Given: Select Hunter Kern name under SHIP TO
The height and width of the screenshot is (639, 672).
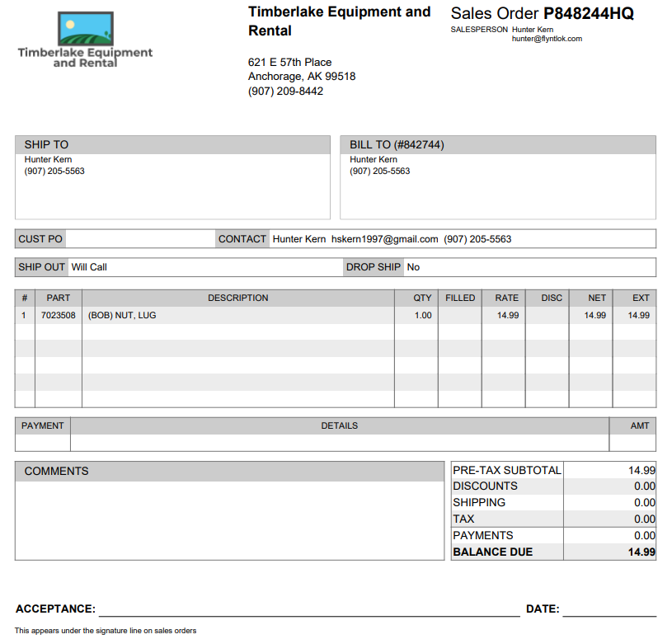Looking at the screenshot, I should 48,159.
